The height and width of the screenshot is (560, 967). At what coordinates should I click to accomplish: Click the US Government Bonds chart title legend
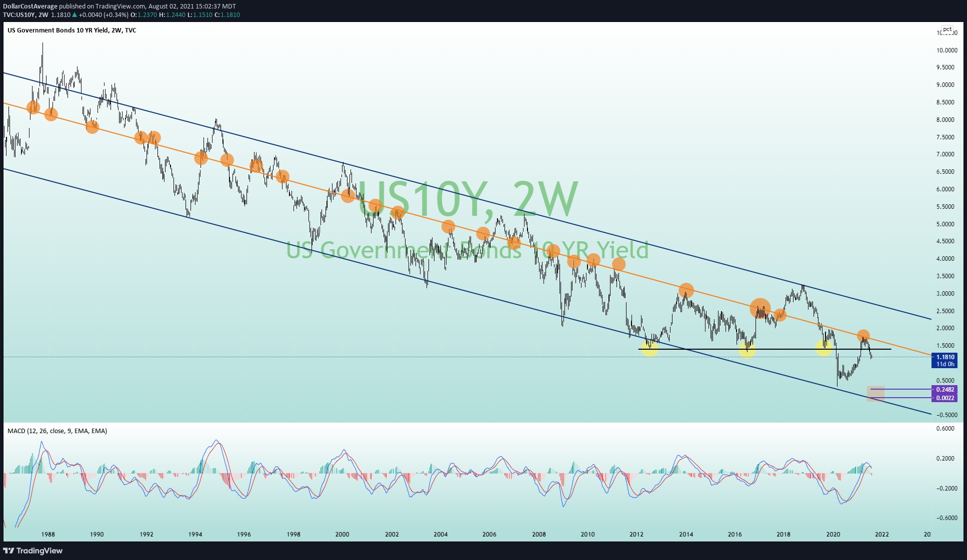[71, 30]
